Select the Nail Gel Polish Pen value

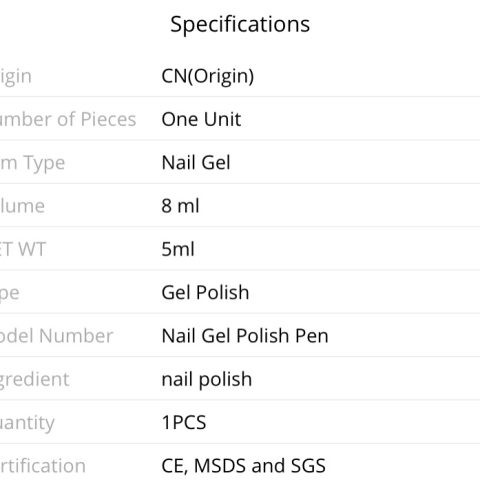point(245,336)
